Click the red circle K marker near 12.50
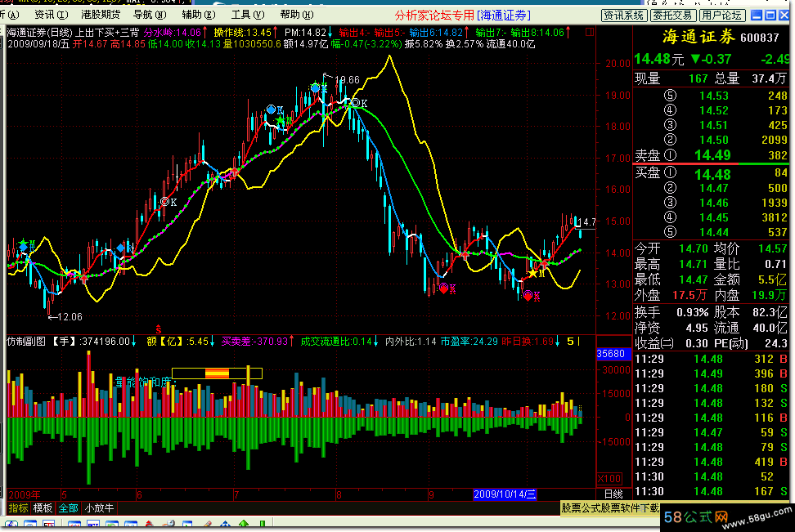The height and width of the screenshot is (532, 795). (x=528, y=295)
